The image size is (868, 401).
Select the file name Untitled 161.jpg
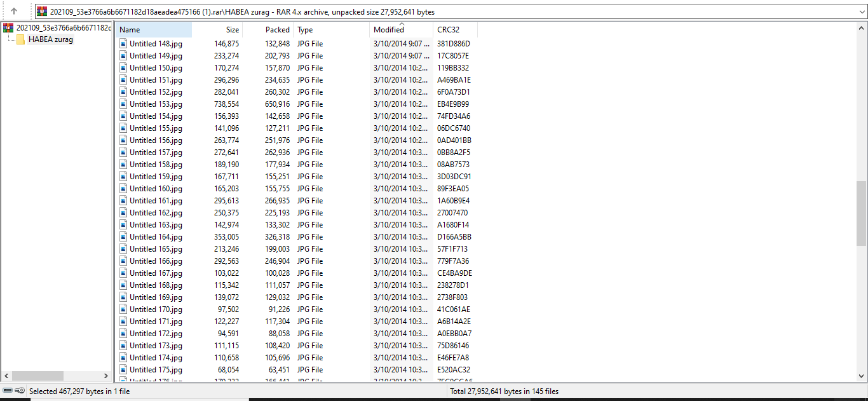pyautogui.click(x=156, y=201)
